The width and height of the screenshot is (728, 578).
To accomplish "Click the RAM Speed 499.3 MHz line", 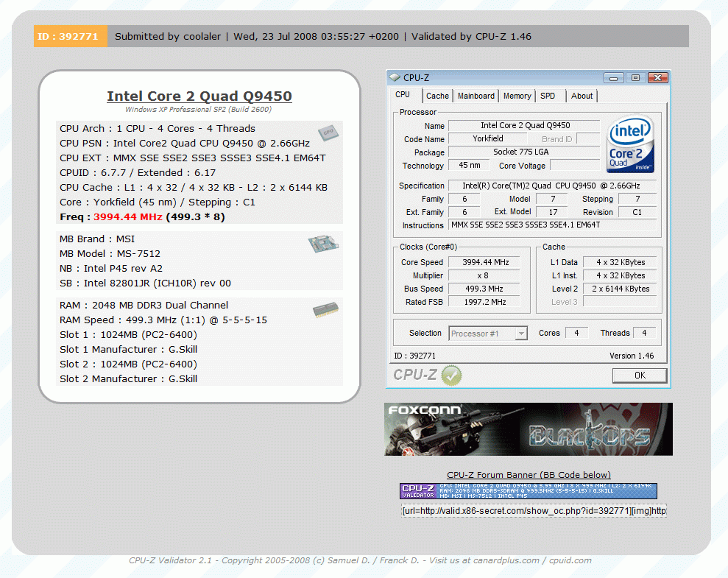I will tap(163, 320).
